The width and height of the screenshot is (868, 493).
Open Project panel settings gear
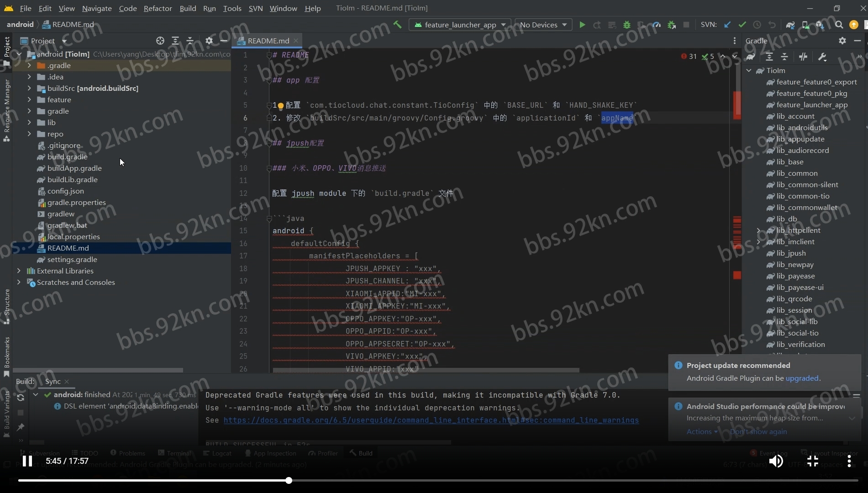pos(209,41)
